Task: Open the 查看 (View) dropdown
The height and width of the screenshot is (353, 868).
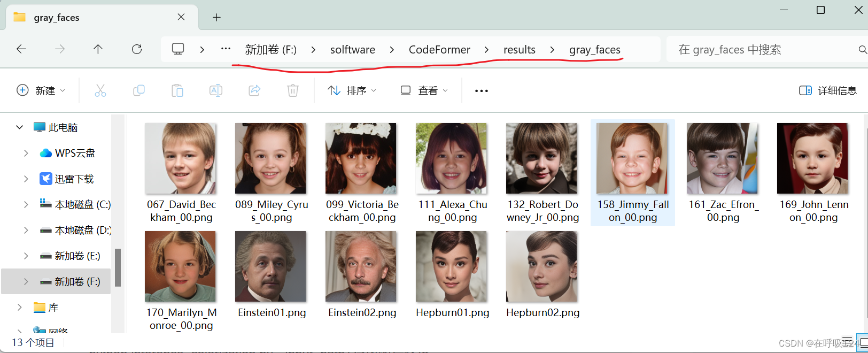Action: 424,90
